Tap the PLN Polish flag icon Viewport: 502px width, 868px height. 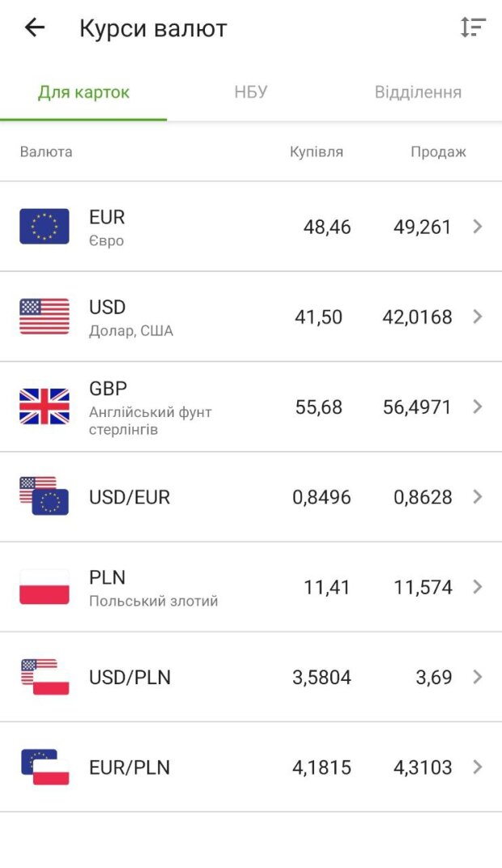(45, 586)
